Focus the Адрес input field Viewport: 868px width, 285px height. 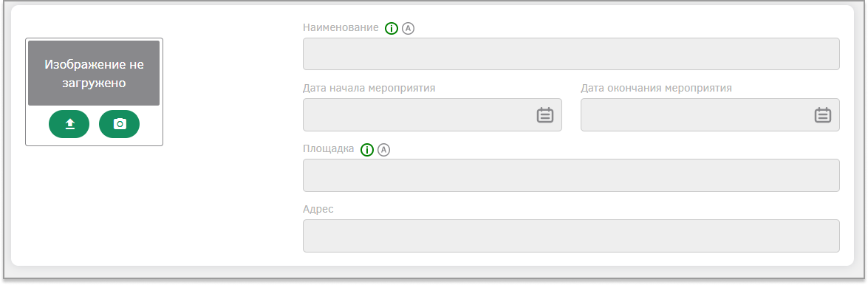tap(571, 236)
